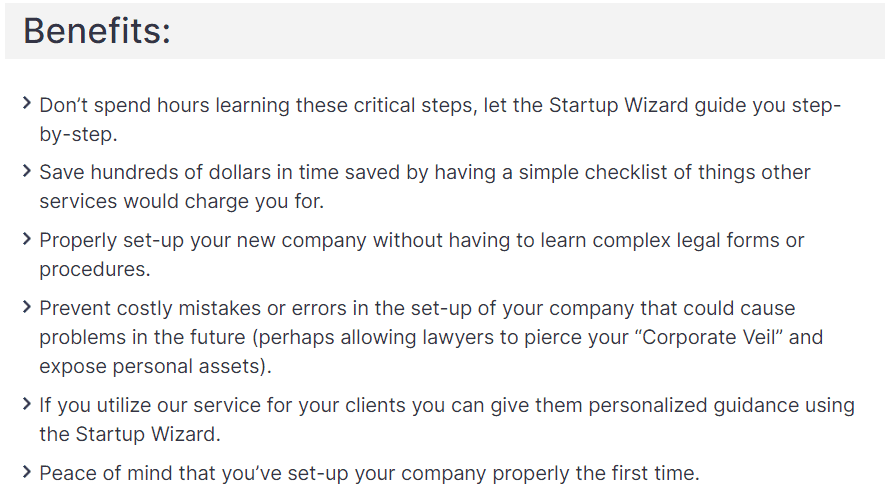
Task: Click the quoted "Corporate Veil" phrase
Action: 696,337
